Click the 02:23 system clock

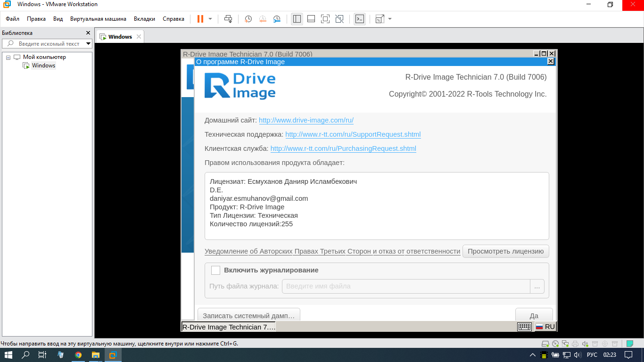coord(610,355)
